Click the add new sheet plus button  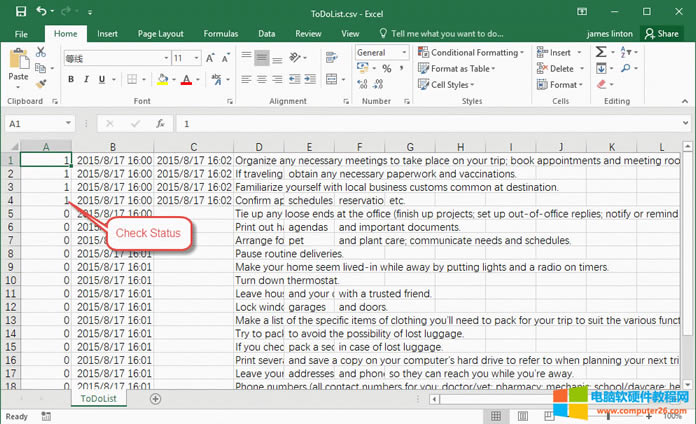click(155, 399)
